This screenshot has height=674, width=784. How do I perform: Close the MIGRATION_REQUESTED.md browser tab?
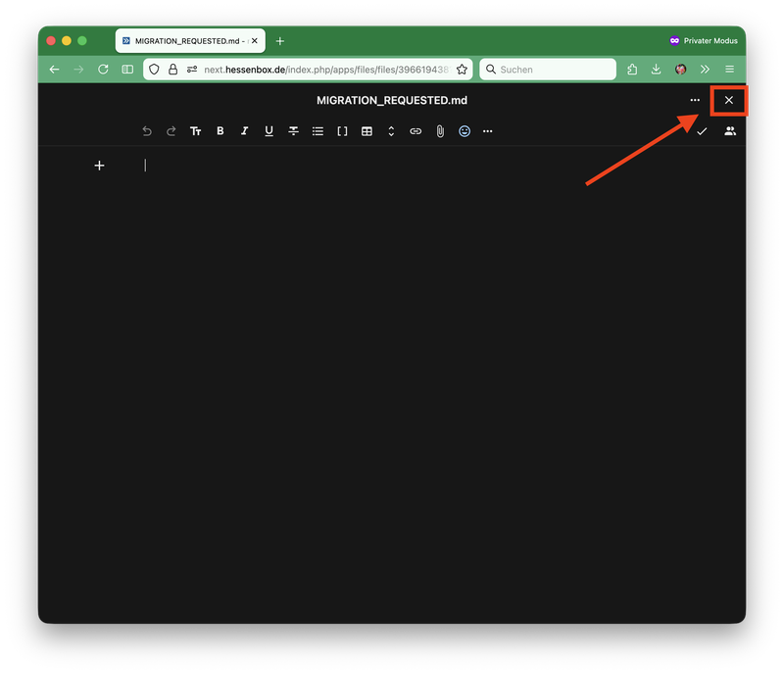(x=255, y=41)
